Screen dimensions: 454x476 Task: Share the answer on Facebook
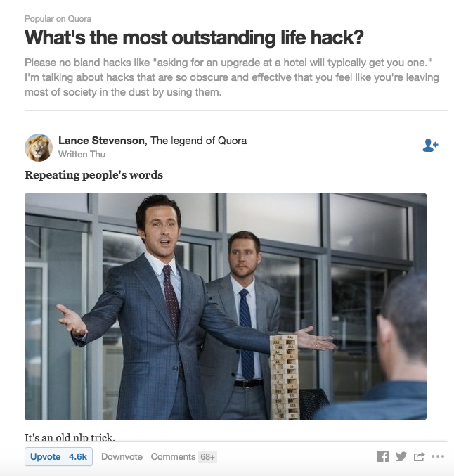click(x=383, y=456)
